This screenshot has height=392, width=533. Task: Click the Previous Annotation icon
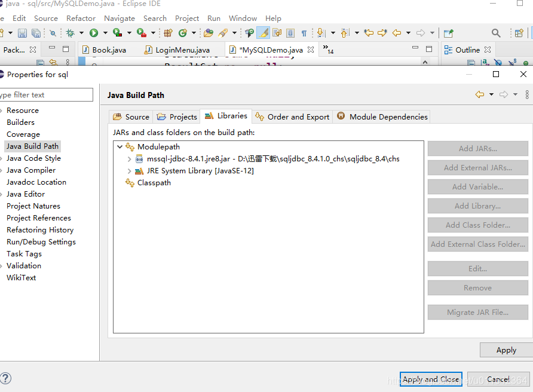tap(345, 33)
